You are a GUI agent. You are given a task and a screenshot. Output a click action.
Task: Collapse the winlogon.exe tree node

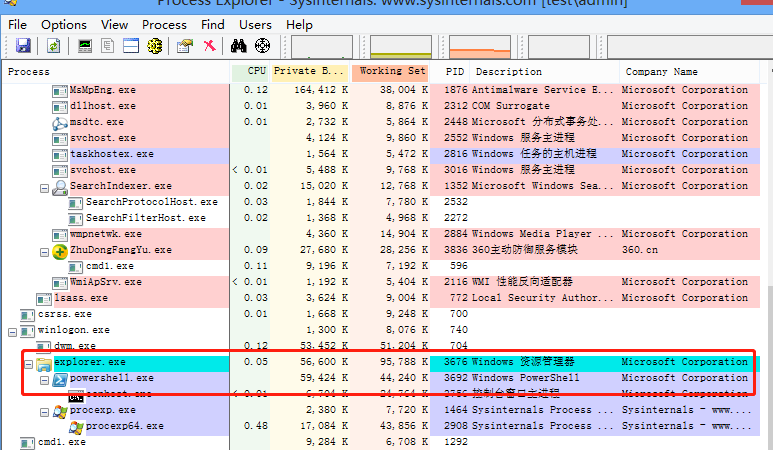click(12, 332)
